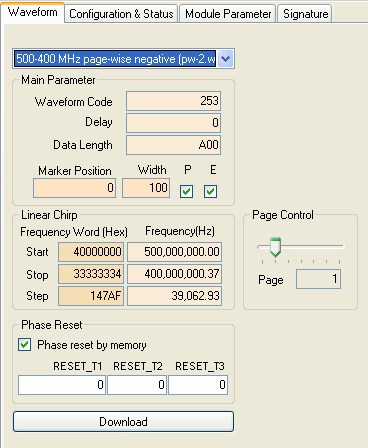368x448 pixels.
Task: Click the "Main Parameter" group label
Action: pos(58,80)
